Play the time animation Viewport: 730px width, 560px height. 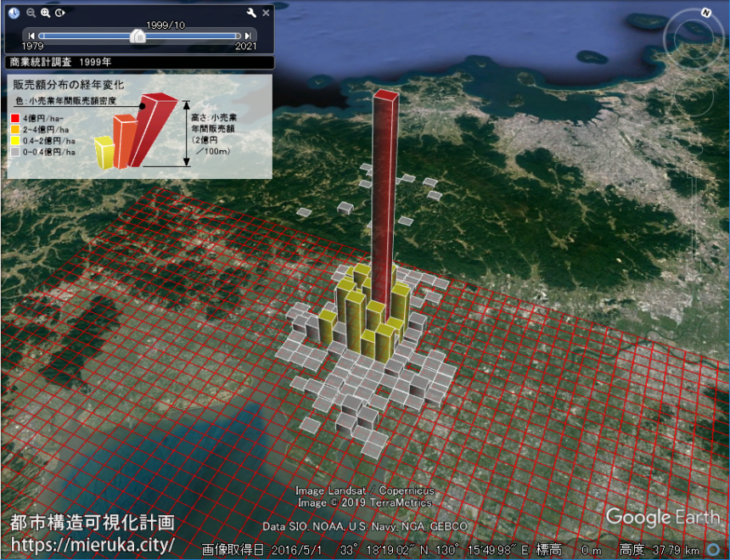pos(59,13)
